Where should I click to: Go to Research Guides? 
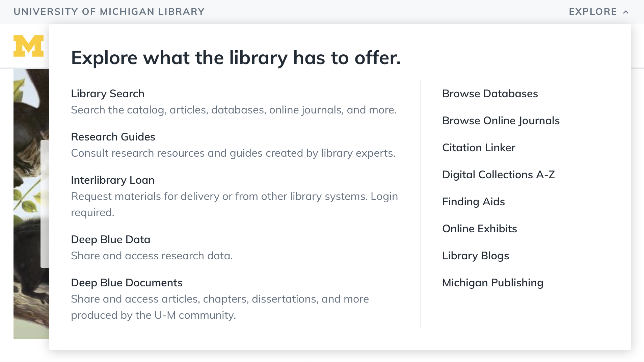tap(113, 137)
